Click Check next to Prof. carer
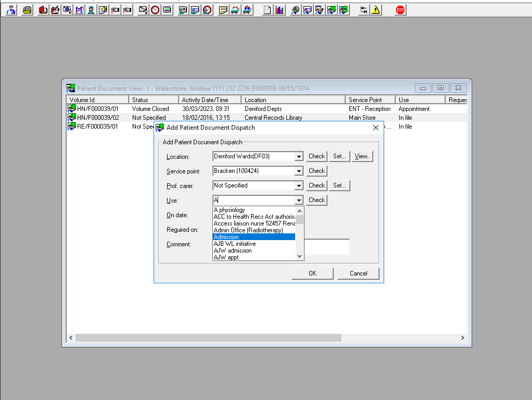Viewport: 532px width, 400px height. click(316, 185)
